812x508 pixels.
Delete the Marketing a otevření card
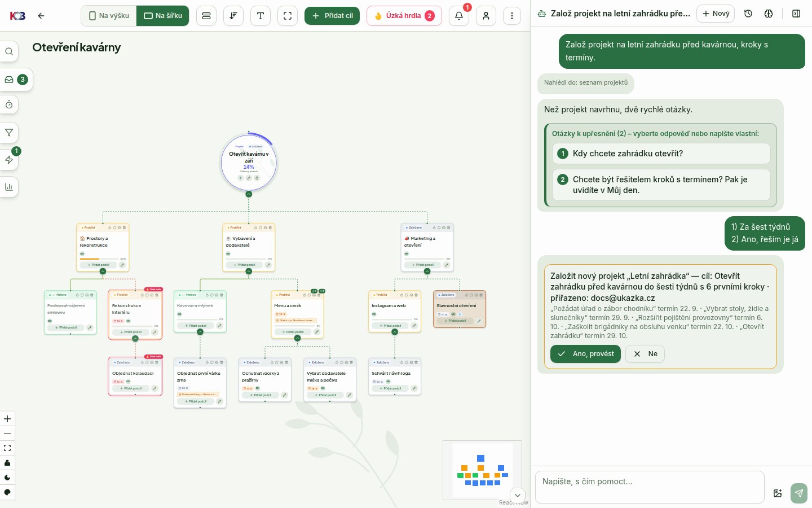pyautogui.click(x=449, y=227)
